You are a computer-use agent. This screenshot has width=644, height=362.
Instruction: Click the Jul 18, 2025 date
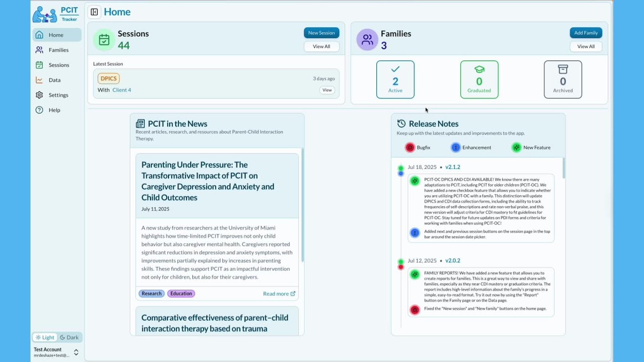pyautogui.click(x=422, y=167)
